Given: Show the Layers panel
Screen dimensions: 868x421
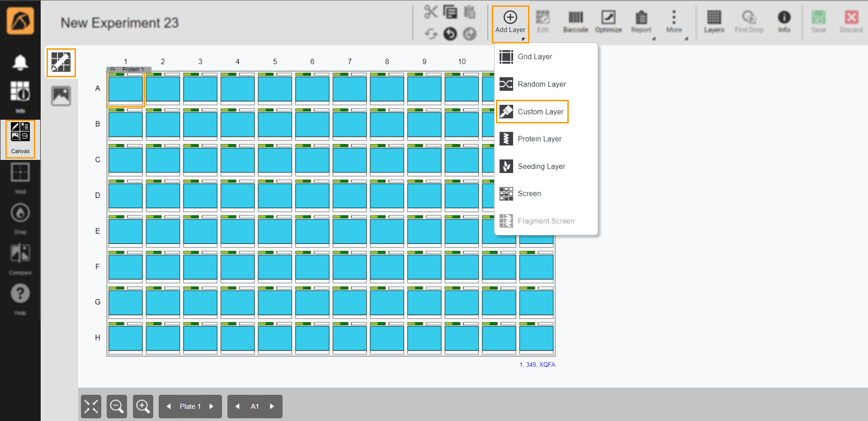Looking at the screenshot, I should 714,23.
